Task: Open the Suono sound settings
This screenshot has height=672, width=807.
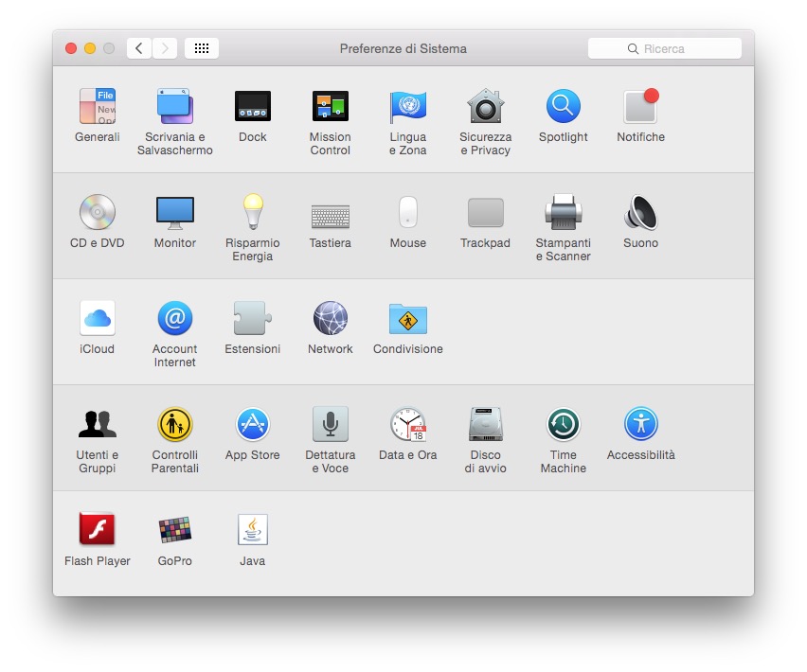Action: [641, 213]
